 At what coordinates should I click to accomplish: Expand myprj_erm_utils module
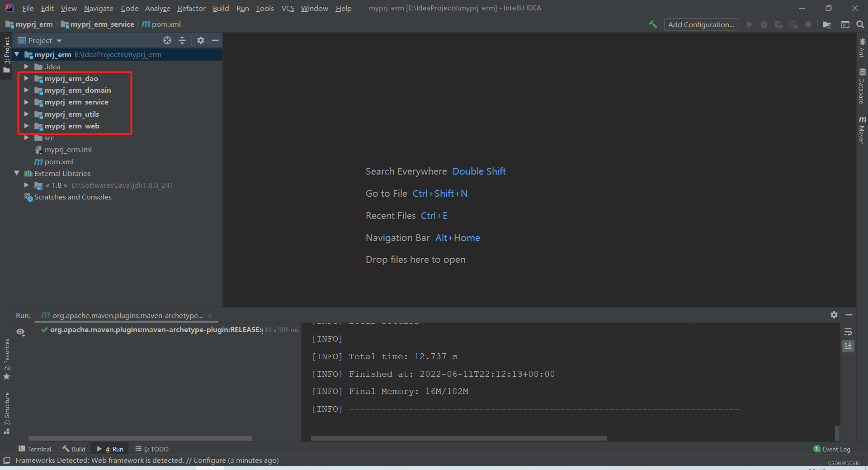pyautogui.click(x=27, y=114)
